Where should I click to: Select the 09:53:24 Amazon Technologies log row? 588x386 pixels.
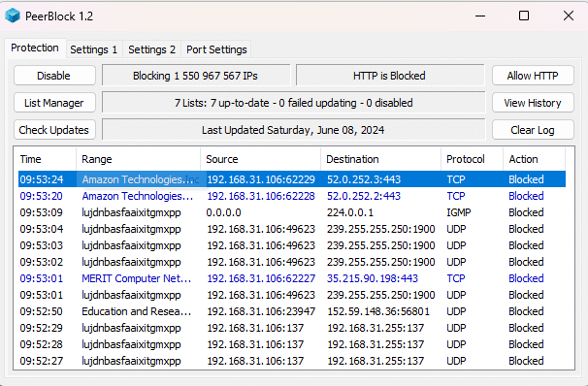click(x=292, y=179)
